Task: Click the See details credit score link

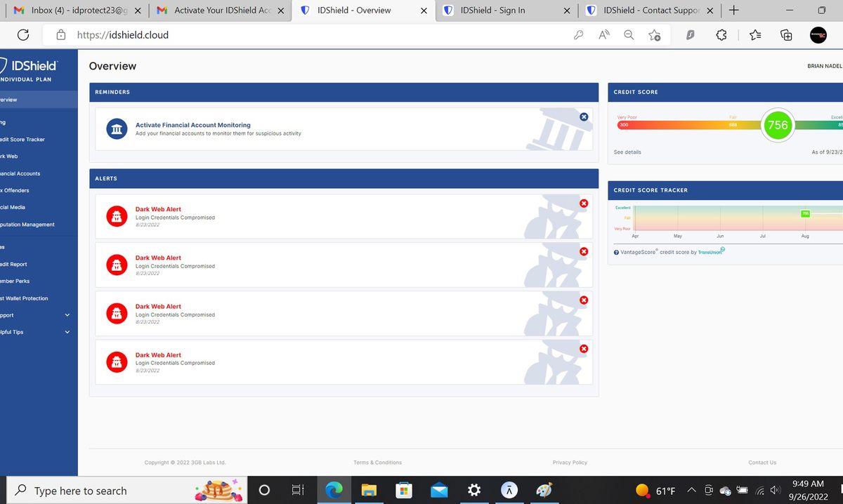Action: tap(627, 152)
